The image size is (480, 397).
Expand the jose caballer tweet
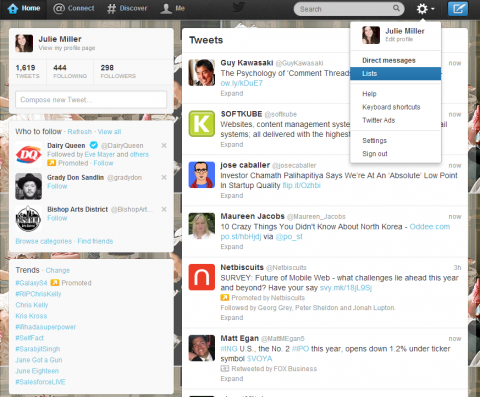point(232,196)
